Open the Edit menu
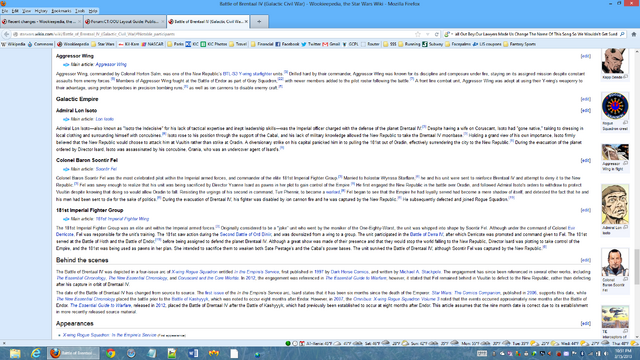Image resolution: width=640 pixels, height=360 pixels. (x=15, y=11)
